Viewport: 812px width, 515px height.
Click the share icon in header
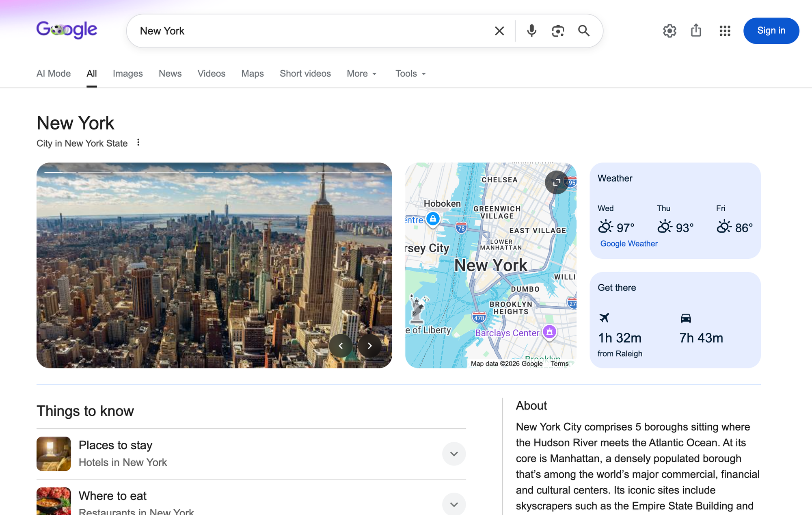(696, 30)
